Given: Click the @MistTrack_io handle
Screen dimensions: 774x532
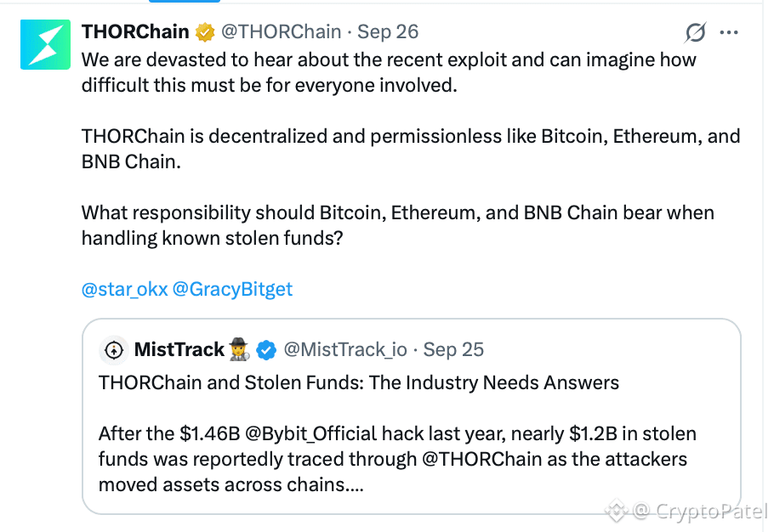Looking at the screenshot, I should 345,349.
